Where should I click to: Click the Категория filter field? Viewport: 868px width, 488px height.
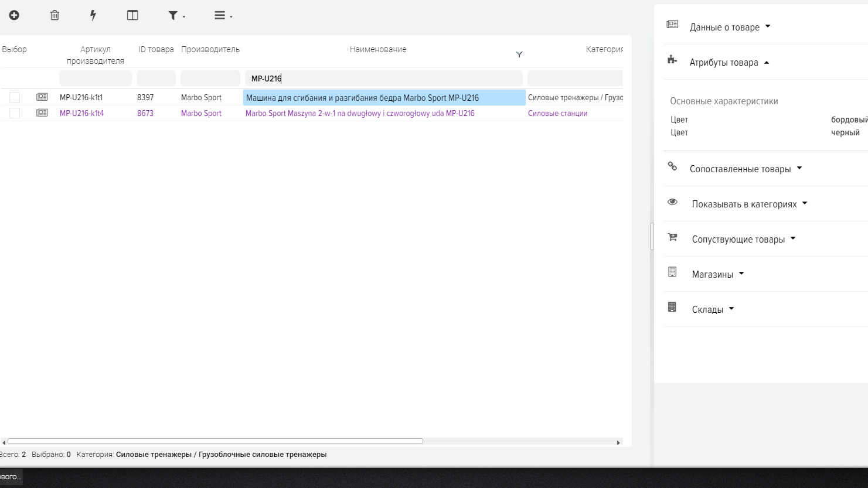(x=575, y=79)
